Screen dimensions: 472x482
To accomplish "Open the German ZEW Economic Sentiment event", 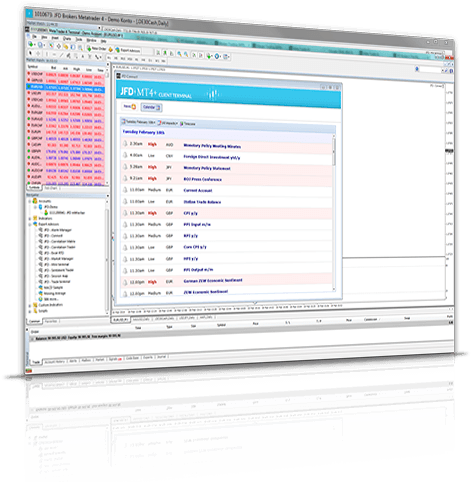I will point(213,281).
